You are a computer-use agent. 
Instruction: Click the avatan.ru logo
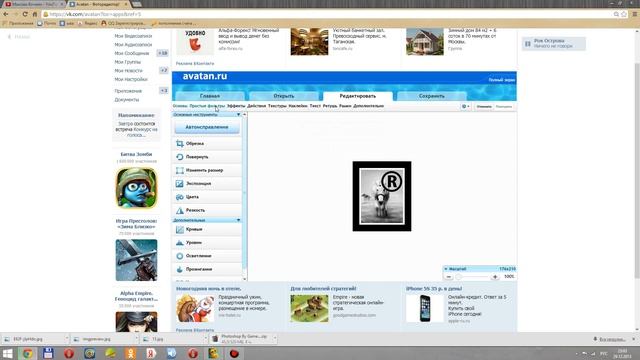pos(205,76)
